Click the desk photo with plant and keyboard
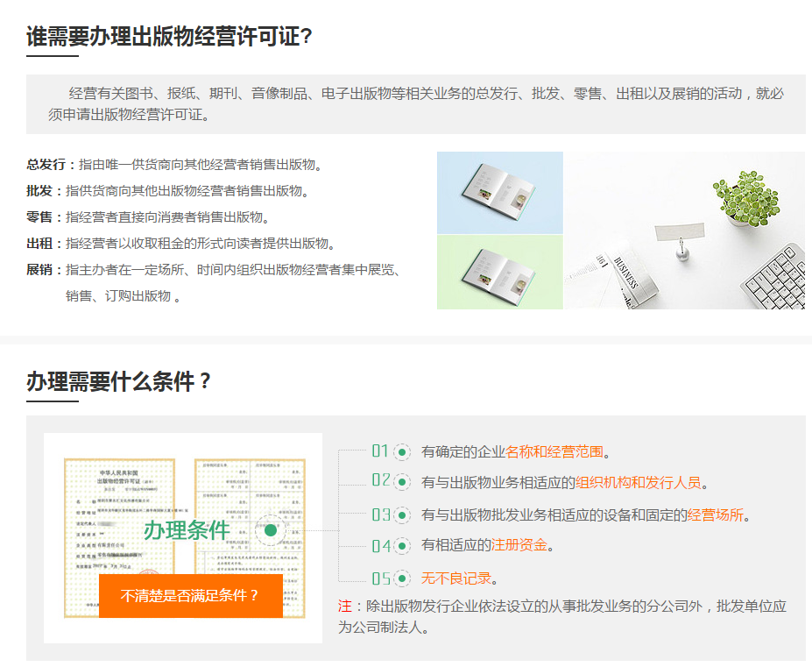 click(683, 231)
